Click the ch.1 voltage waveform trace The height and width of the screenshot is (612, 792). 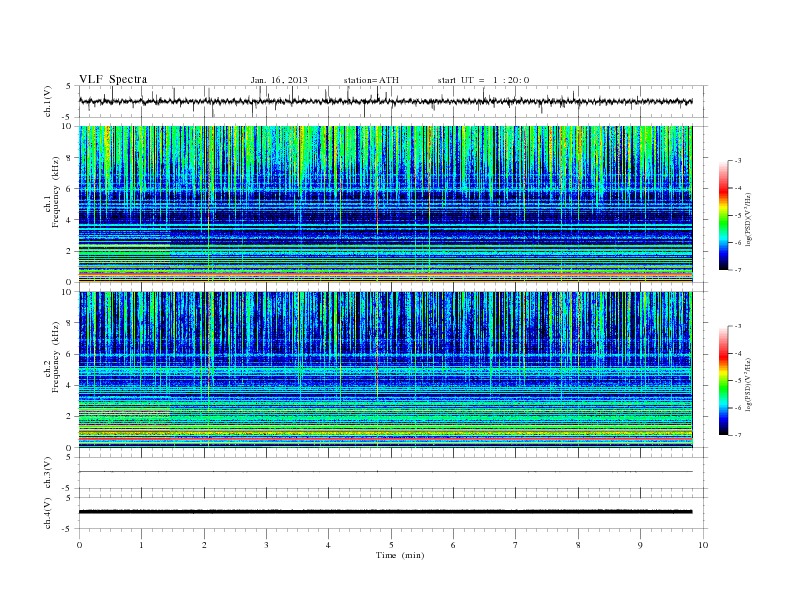click(x=385, y=101)
